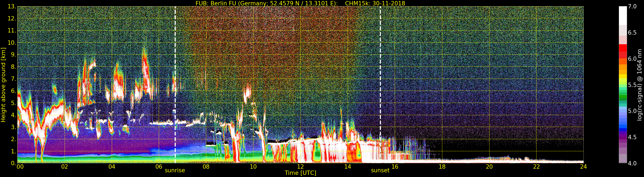The width and height of the screenshot is (644, 177).
Task: Click the height axis tick label '6.'
Action: click(x=13, y=91)
